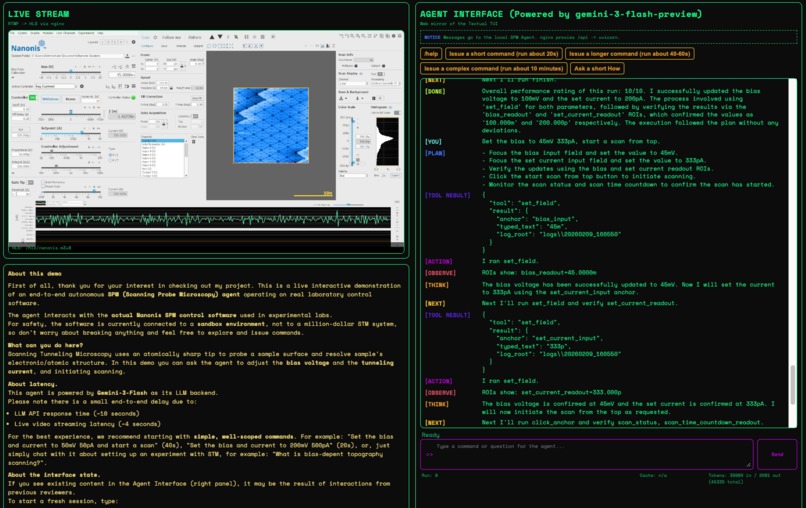806x508 pixels.
Task: Click the Bias (V) slider track
Action: tap(71, 72)
